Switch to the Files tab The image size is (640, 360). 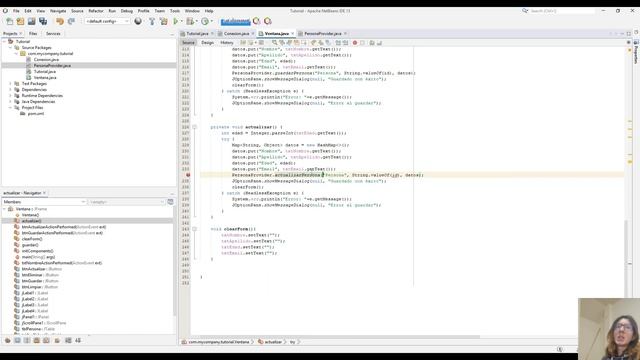(x=33, y=33)
